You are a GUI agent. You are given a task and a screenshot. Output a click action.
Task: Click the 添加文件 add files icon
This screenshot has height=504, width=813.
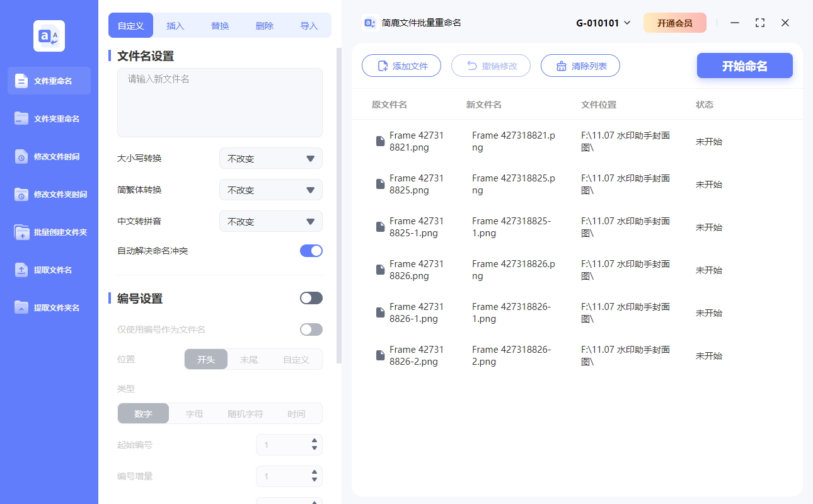point(383,66)
